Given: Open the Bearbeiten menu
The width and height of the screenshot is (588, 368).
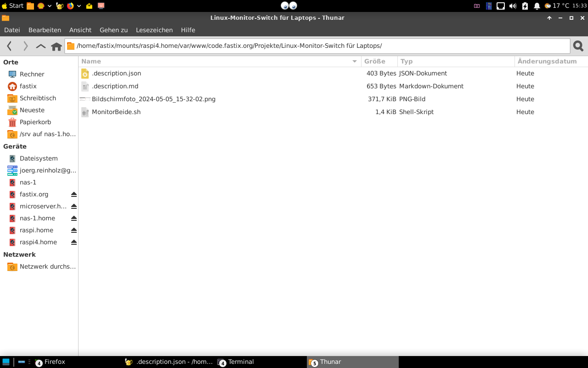Looking at the screenshot, I should (45, 30).
